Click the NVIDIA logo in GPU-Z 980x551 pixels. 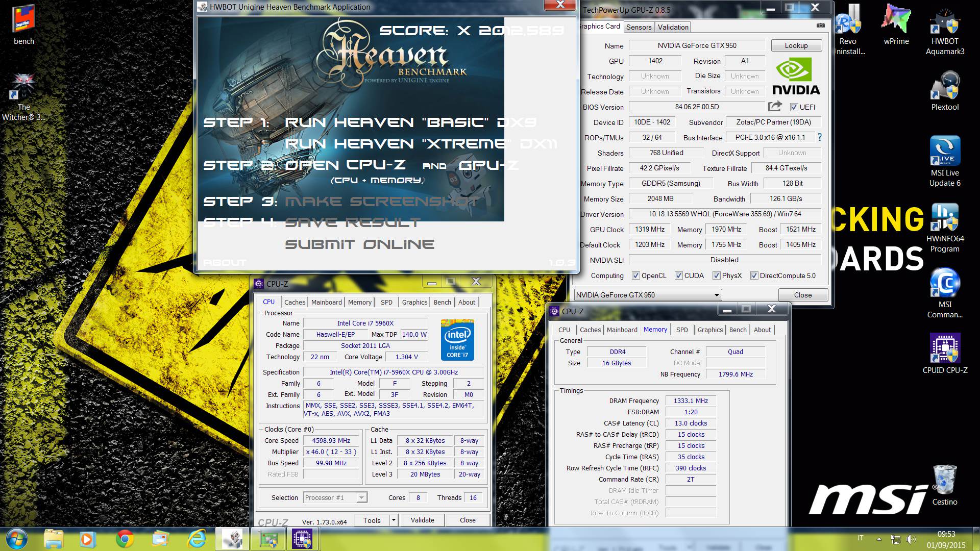click(x=796, y=77)
